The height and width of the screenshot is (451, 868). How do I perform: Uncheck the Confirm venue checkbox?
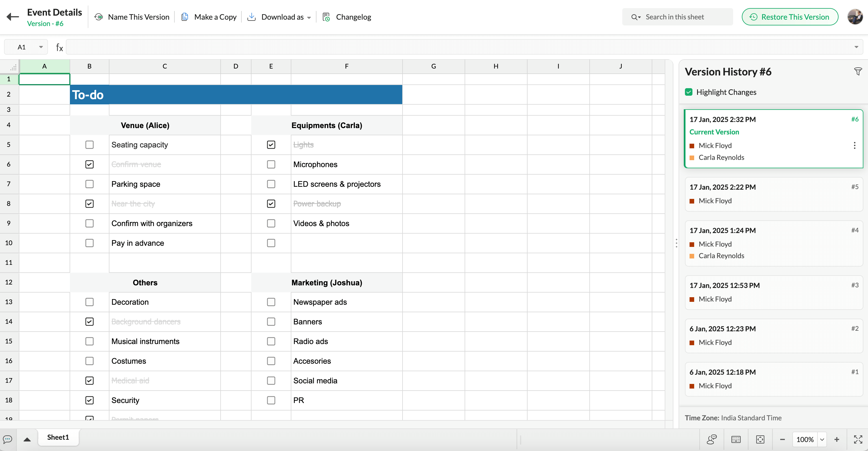pyautogui.click(x=89, y=164)
